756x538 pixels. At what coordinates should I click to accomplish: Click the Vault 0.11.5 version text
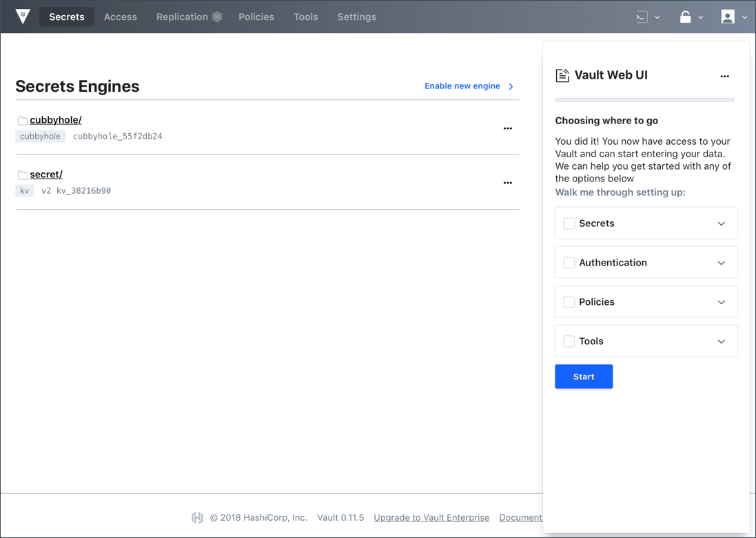(340, 518)
